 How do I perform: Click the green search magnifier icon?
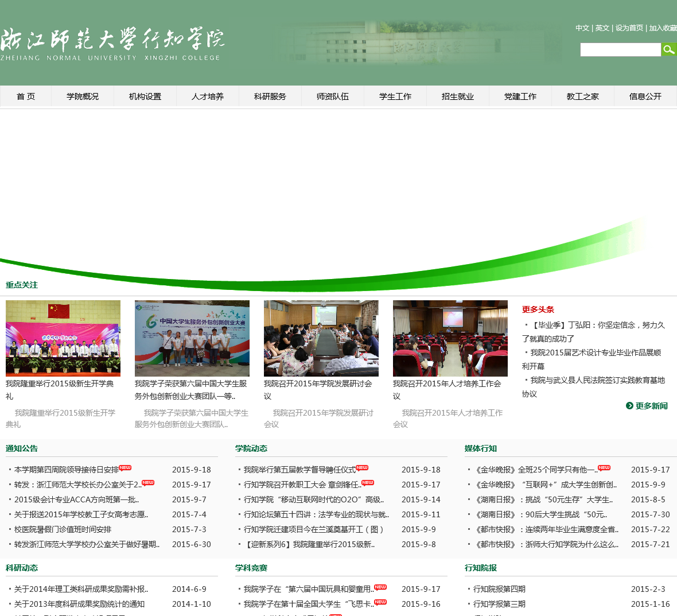click(669, 50)
